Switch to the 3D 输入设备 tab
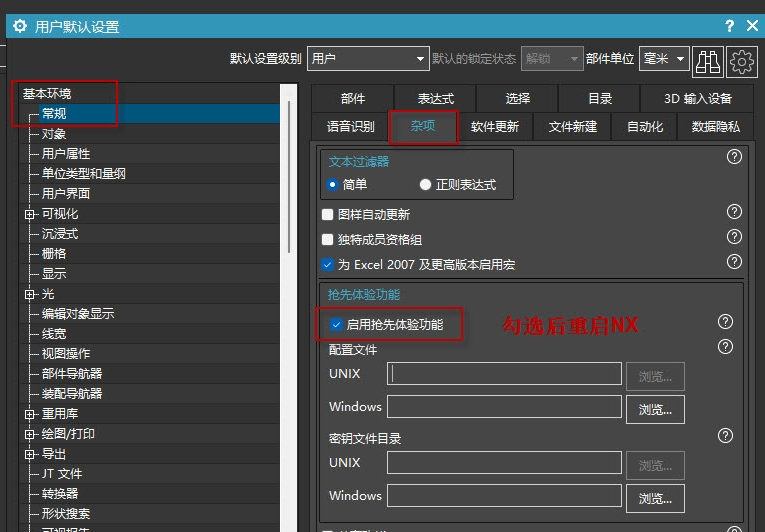This screenshot has height=532, width=765. tap(698, 99)
